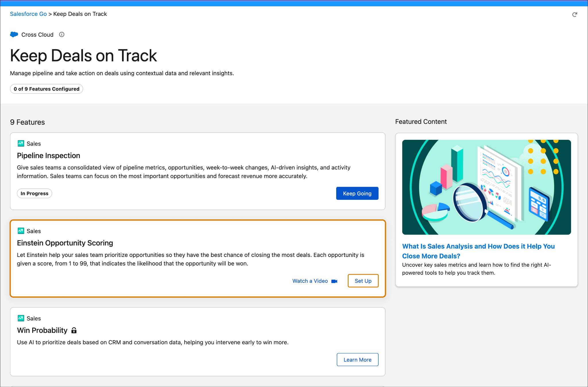This screenshot has width=588, height=387.
Task: Click the Keep Deals on Track breadcrumb text
Action: point(80,14)
